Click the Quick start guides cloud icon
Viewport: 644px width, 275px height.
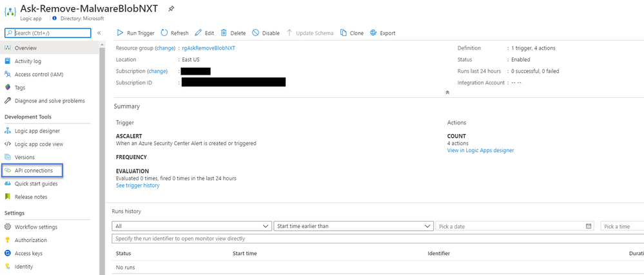coord(7,184)
